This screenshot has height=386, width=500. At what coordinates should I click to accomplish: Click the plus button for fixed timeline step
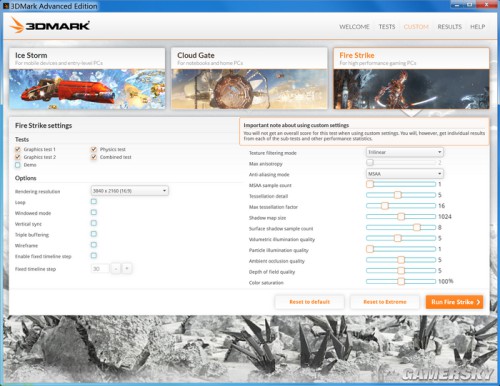(127, 269)
